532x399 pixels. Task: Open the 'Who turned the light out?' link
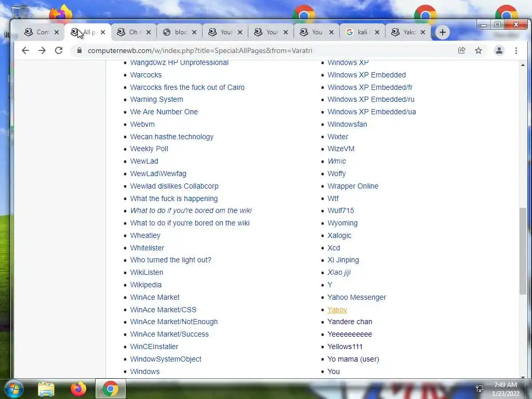(x=170, y=260)
